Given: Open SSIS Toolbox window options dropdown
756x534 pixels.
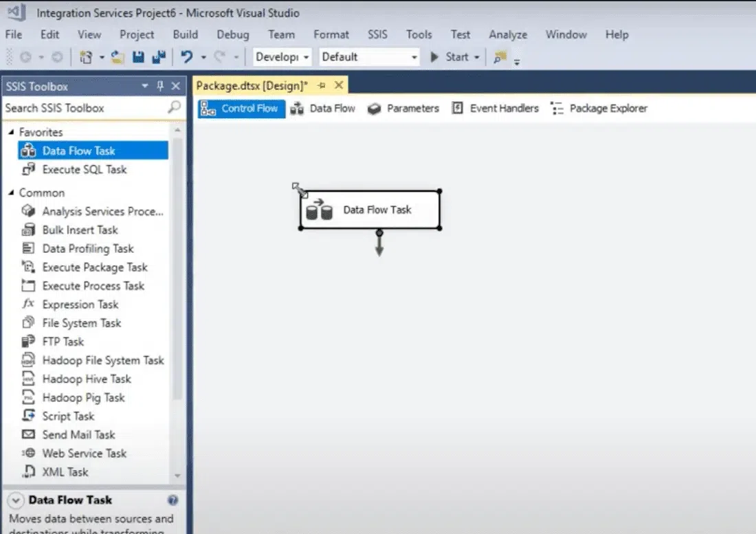Looking at the screenshot, I should (144, 86).
